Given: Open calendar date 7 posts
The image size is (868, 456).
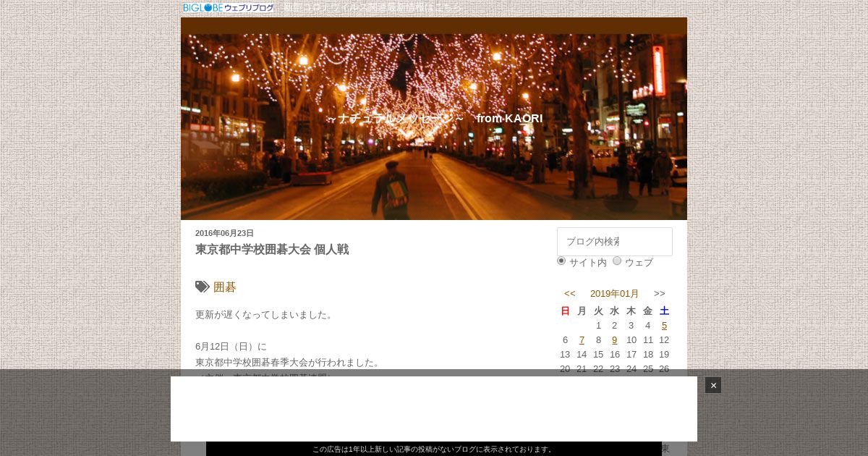Looking at the screenshot, I should point(582,340).
